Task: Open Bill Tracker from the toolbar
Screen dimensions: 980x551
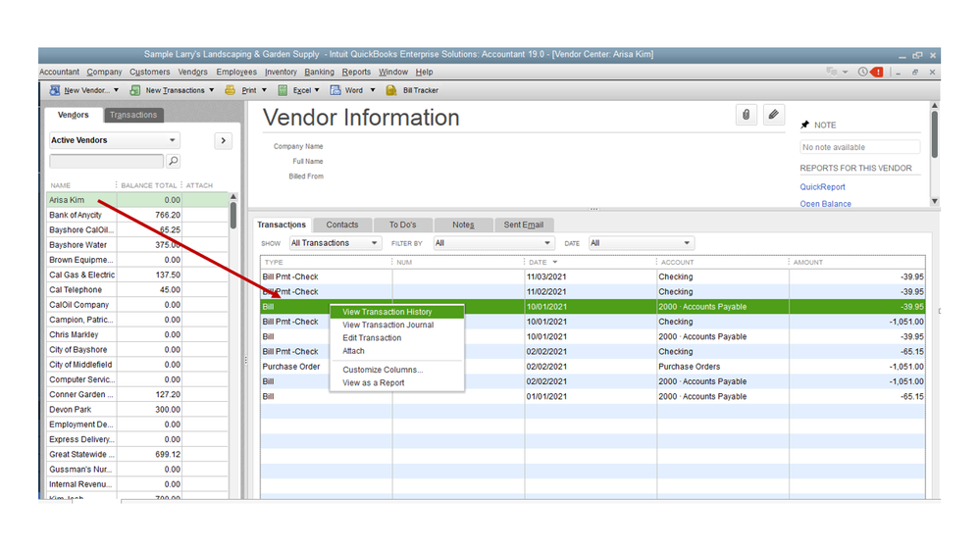Action: coord(412,90)
